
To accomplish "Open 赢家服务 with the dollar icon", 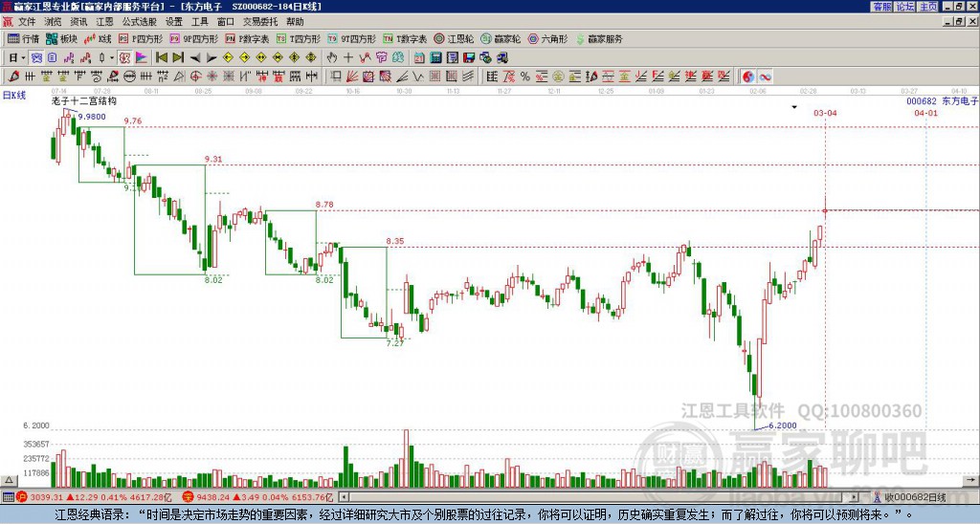I will click(x=599, y=38).
